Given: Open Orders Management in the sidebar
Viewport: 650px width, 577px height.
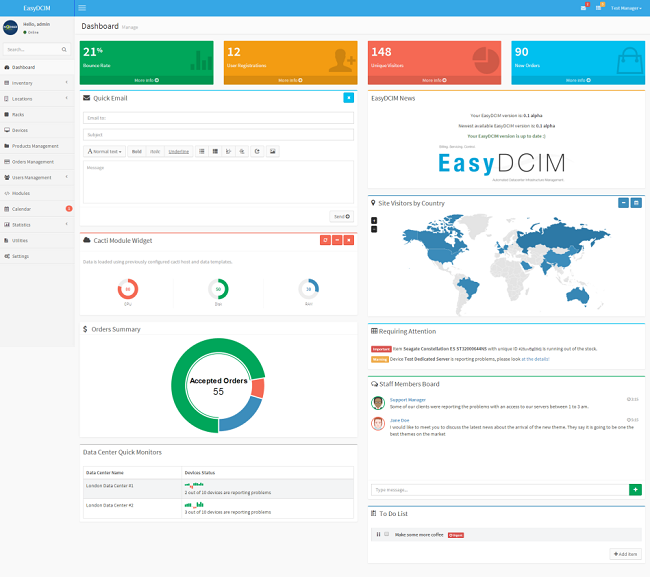Looking at the screenshot, I should point(37,162).
